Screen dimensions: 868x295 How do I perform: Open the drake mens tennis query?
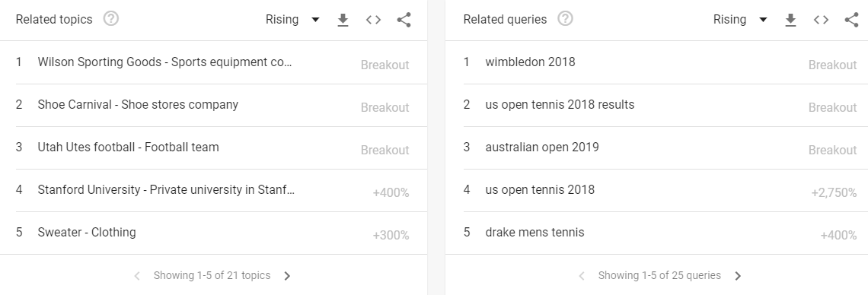click(x=656, y=233)
